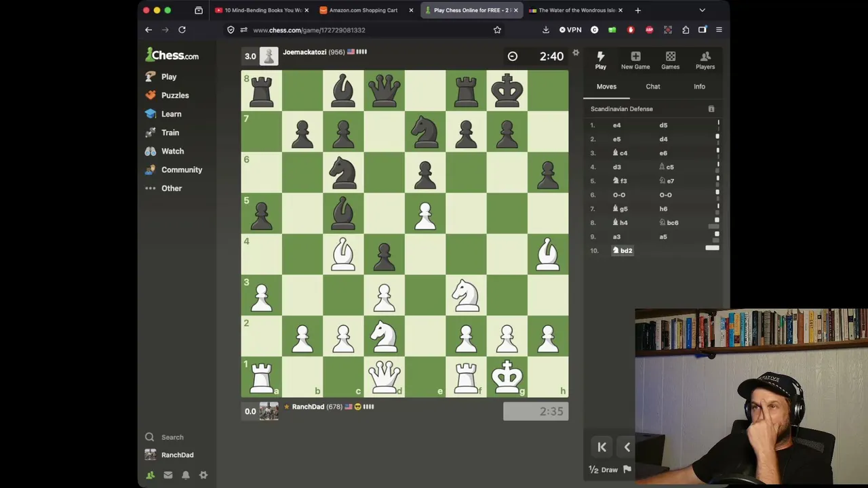Open the Players icon in the panel
This screenshot has width=868, height=488.
click(705, 60)
